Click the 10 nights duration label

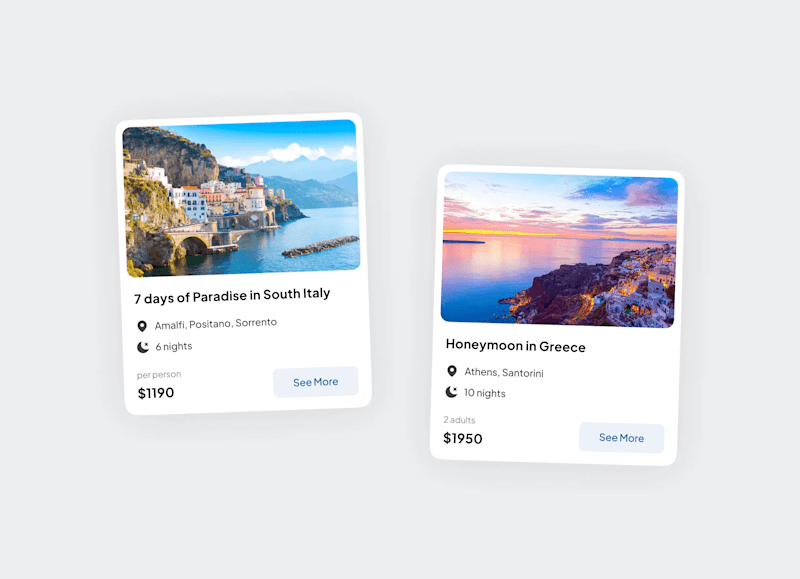pyautogui.click(x=484, y=393)
